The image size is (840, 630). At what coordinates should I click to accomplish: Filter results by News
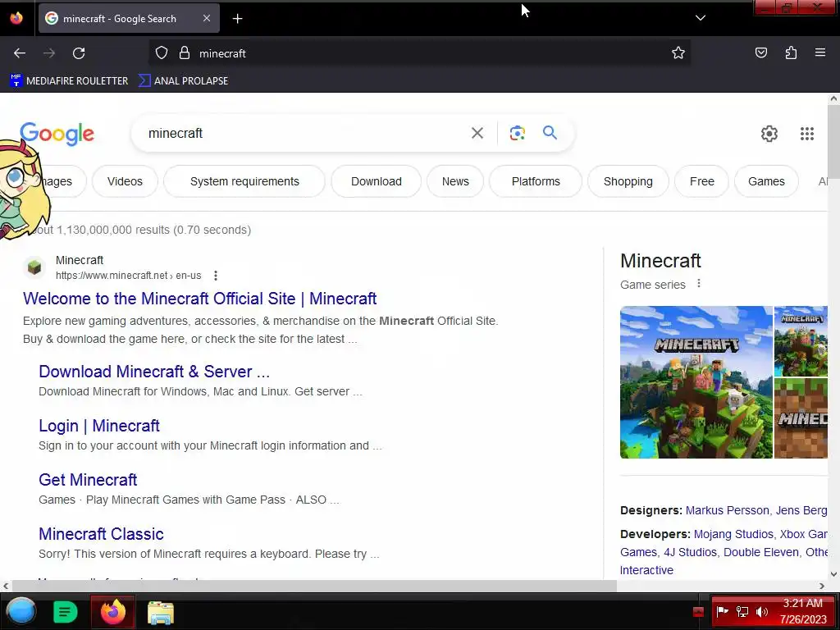(x=455, y=181)
